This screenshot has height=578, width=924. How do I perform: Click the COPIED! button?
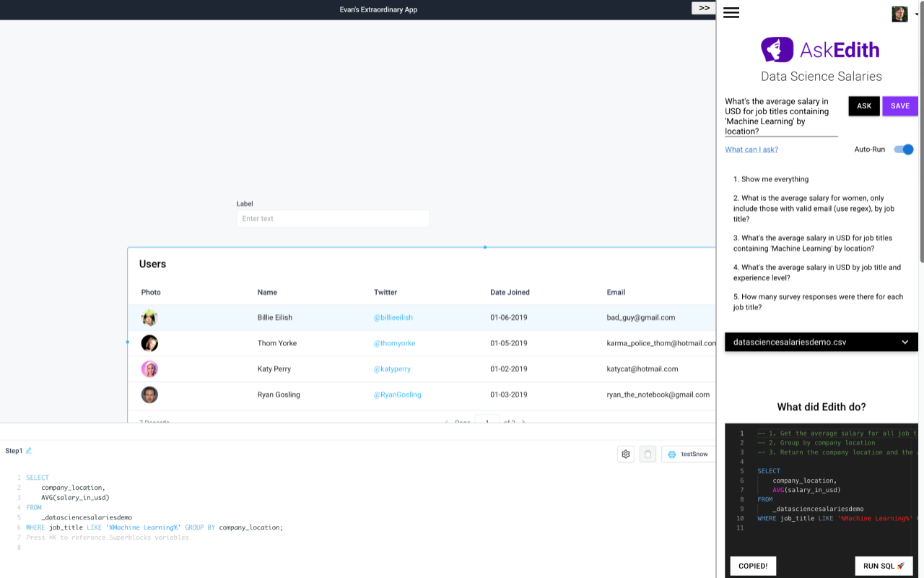pos(753,566)
